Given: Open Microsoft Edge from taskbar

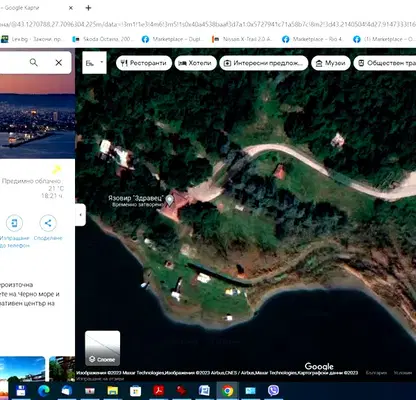Looking at the screenshot, I should coord(44,390).
